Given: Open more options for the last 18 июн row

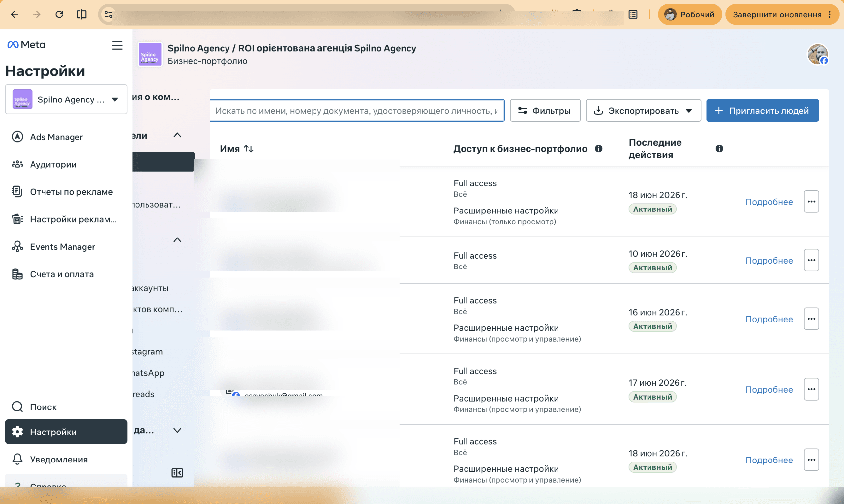Looking at the screenshot, I should 811,460.
